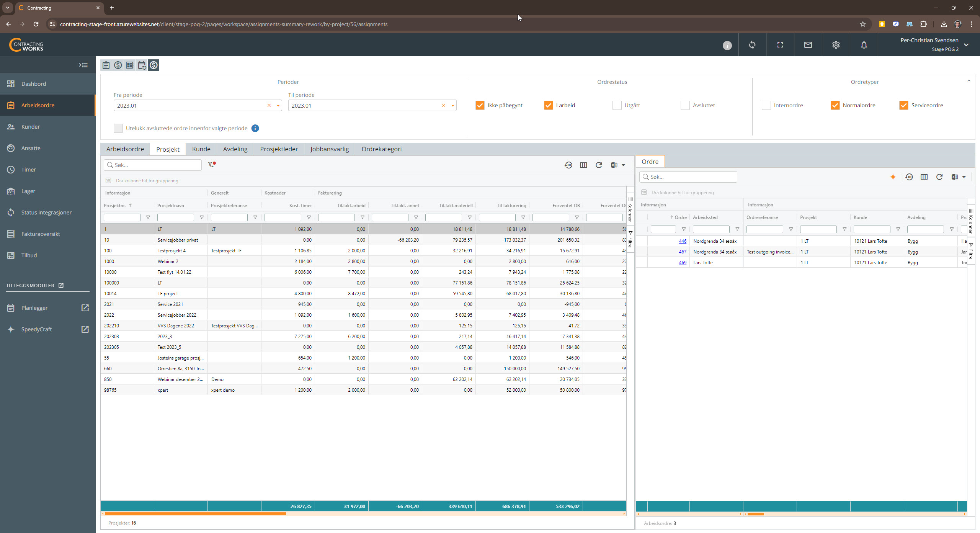Screen dimensions: 980x533
Task: Toggle fullscreen mode icon
Action: (780, 45)
